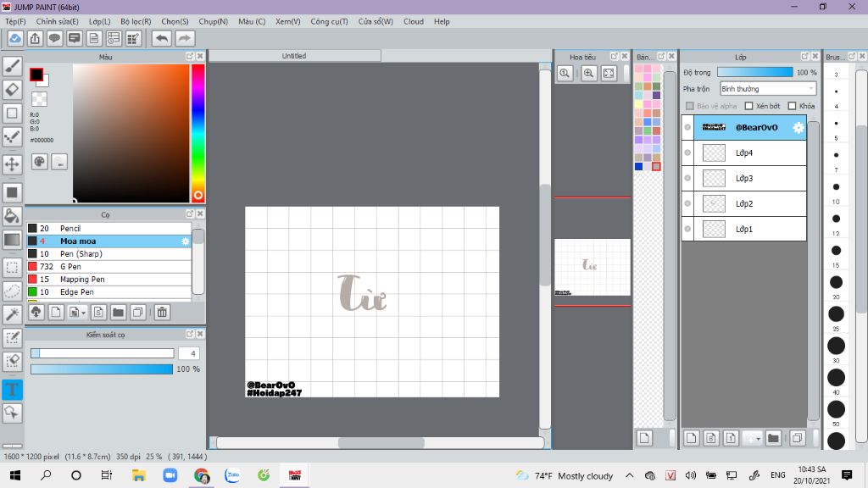Click the cloud save icon in toolbar

point(15,38)
